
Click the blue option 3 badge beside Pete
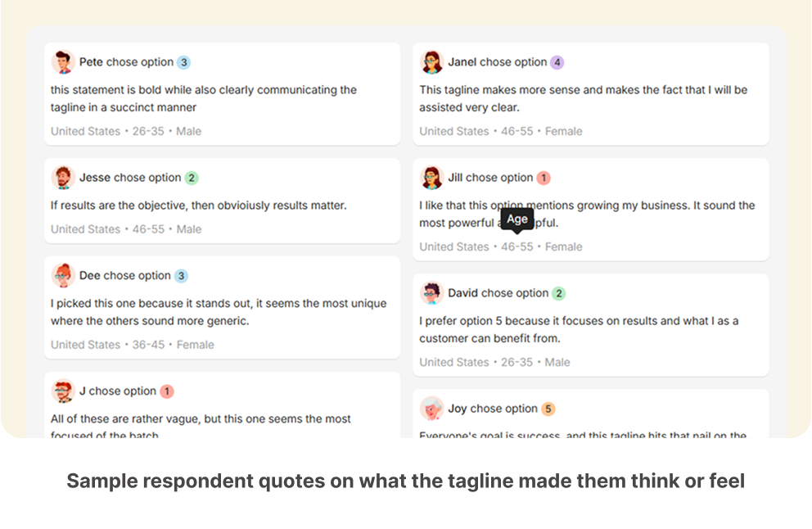click(184, 62)
